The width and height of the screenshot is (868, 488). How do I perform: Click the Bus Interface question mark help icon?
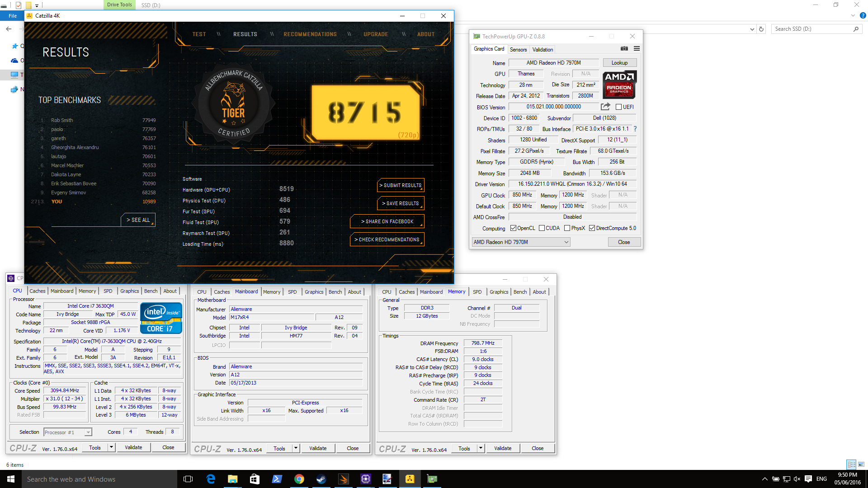(635, 129)
